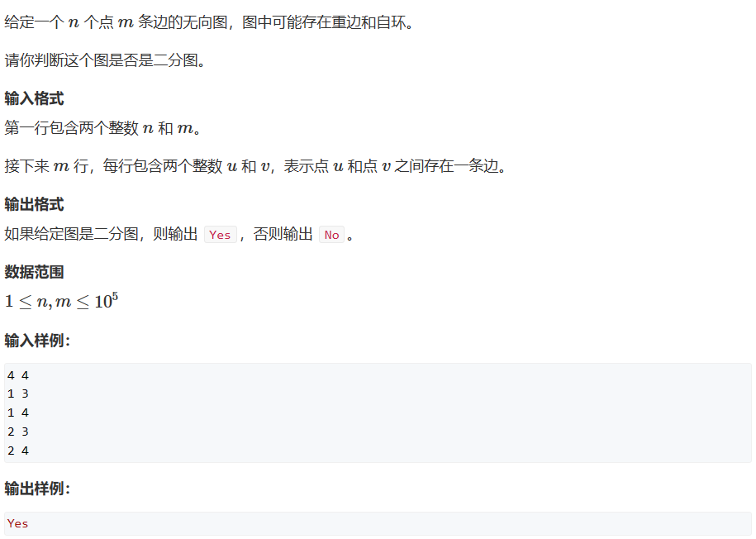Click the line starting '接下来 m 行'
The image size is (756, 539).
point(255,166)
